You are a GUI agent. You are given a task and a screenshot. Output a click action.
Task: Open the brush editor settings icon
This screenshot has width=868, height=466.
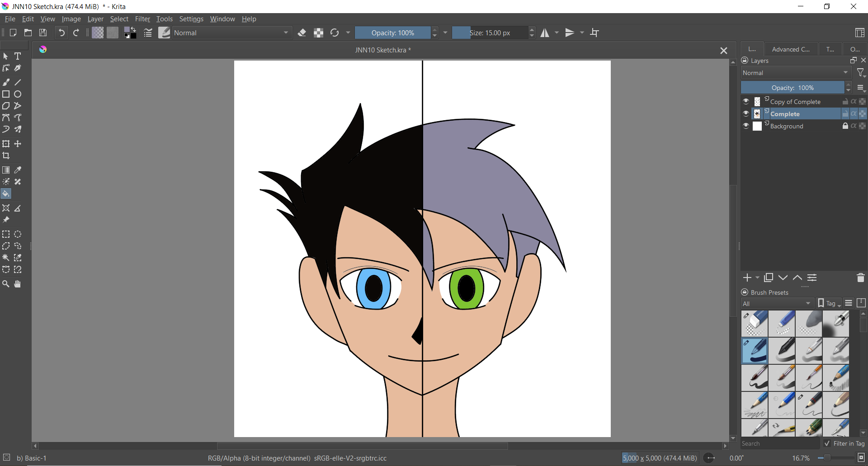pos(148,33)
